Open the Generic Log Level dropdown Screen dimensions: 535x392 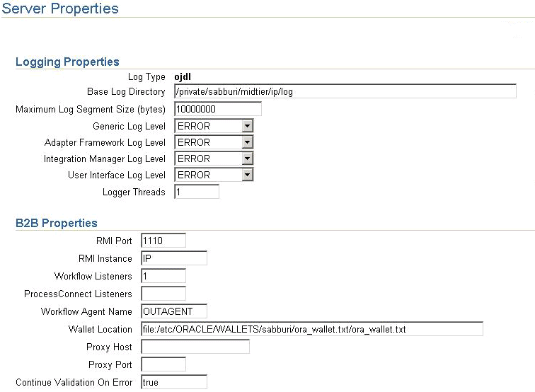coord(214,126)
